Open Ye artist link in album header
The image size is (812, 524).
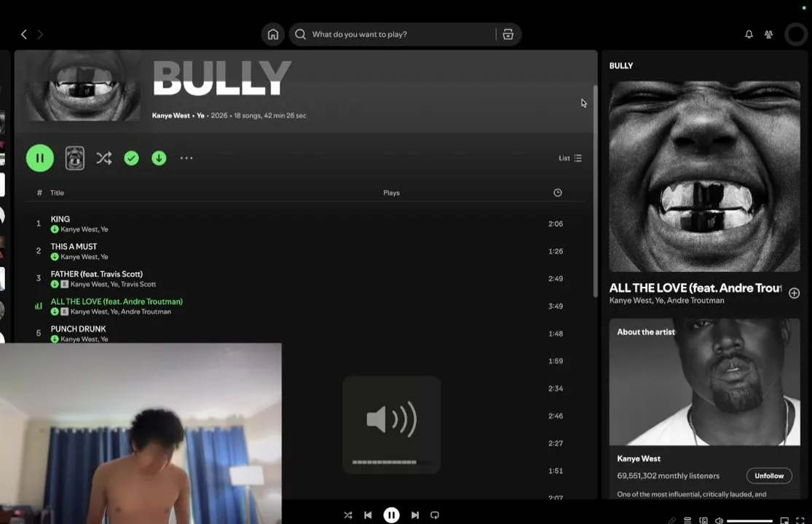pyautogui.click(x=200, y=115)
